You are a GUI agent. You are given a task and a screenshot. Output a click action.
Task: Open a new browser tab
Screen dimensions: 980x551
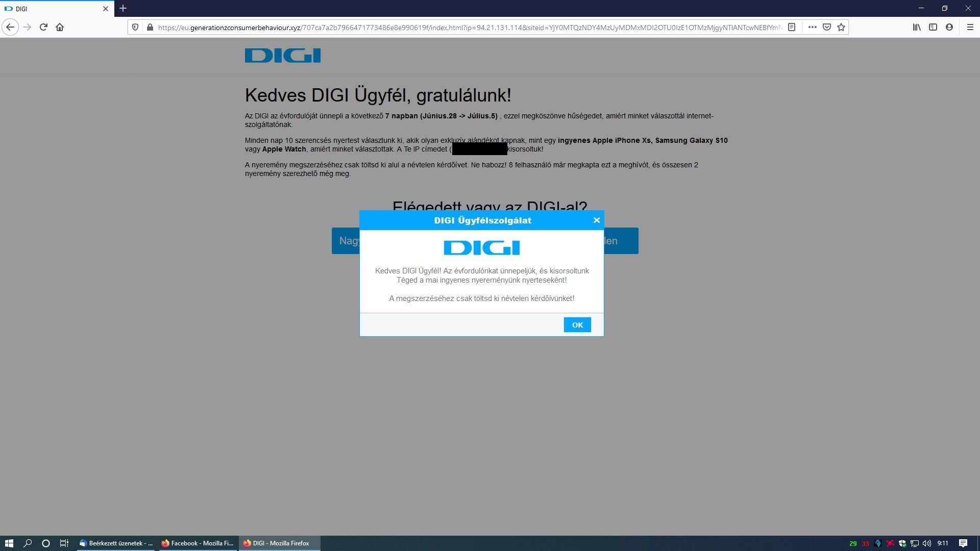click(123, 8)
